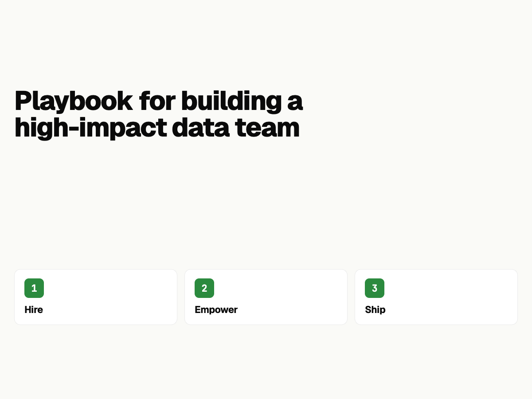The height and width of the screenshot is (399, 532).
Task: Select the "Ship" step label
Action: coord(375,309)
